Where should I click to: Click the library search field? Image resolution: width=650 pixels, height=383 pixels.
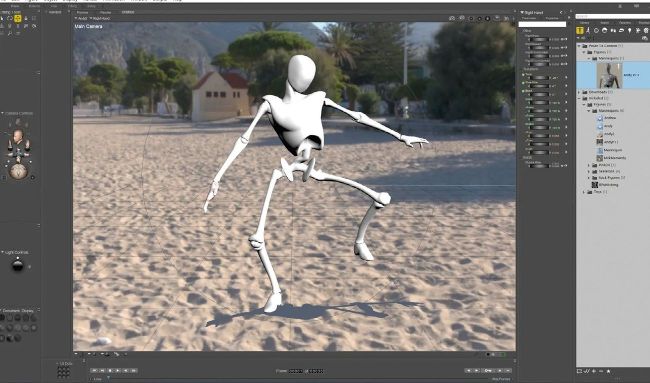[612, 17]
